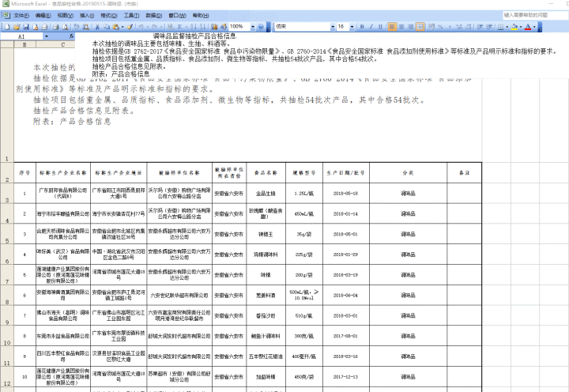Paste from clipboard icon
569x392 pixels.
[x=115, y=27]
